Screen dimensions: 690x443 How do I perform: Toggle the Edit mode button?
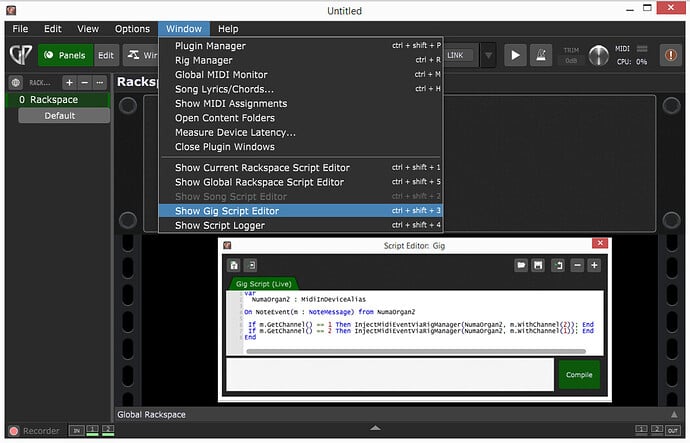tap(106, 55)
